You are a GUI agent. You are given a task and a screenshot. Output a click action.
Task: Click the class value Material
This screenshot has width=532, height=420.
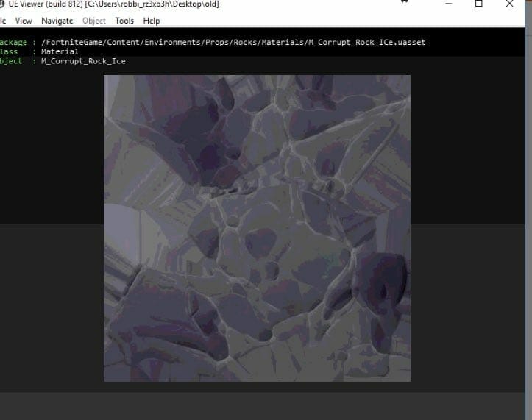[x=60, y=52]
